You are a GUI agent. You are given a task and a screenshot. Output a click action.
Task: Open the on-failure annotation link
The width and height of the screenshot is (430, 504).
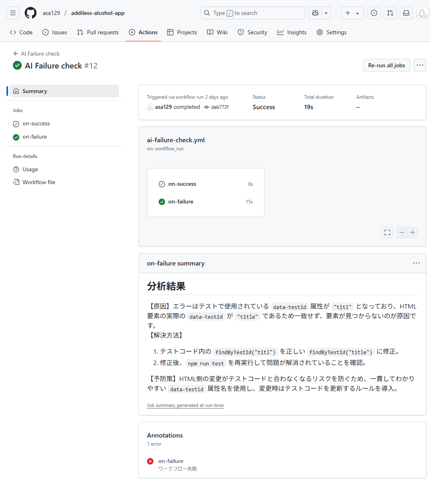[171, 461]
